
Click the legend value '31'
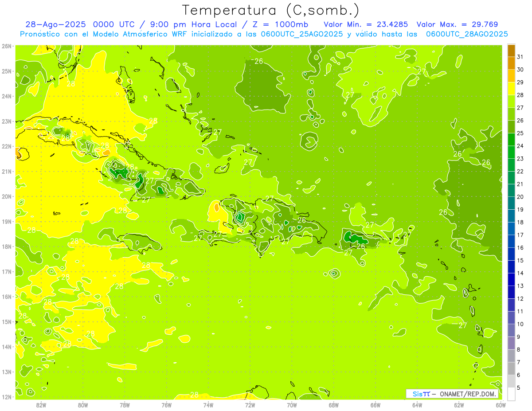point(520,57)
